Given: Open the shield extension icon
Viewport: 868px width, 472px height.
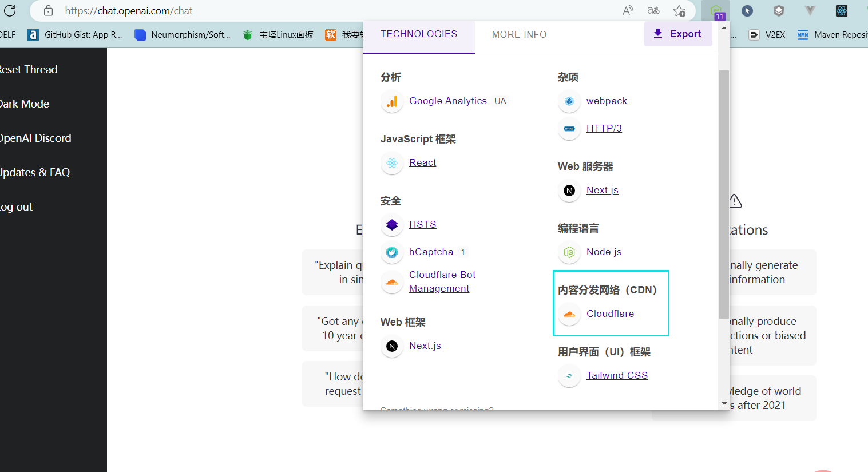Looking at the screenshot, I should [779, 10].
